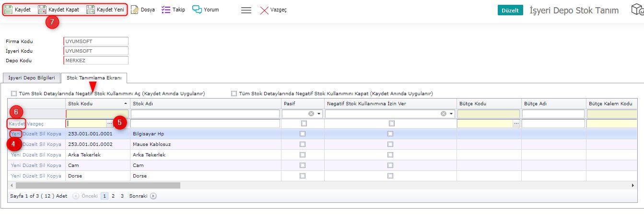
Task: Switch to İşyeri Depo Bilgileri tab
Action: point(32,78)
